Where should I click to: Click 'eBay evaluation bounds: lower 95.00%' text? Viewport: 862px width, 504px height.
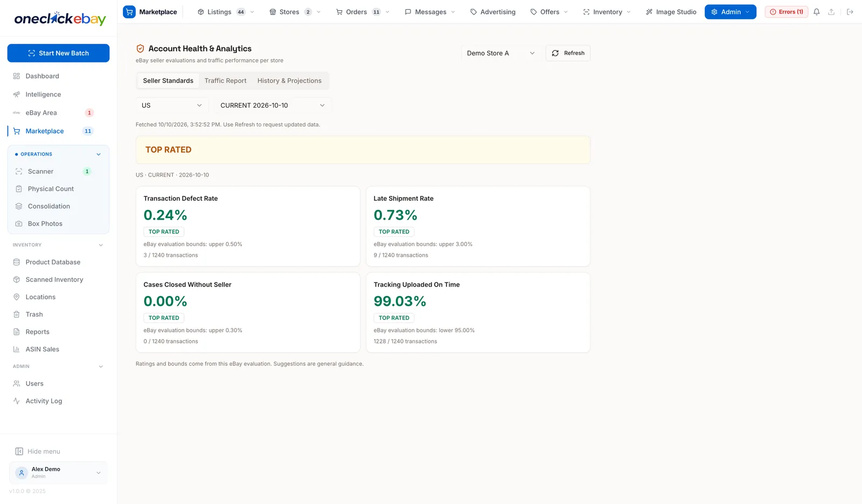pos(424,331)
